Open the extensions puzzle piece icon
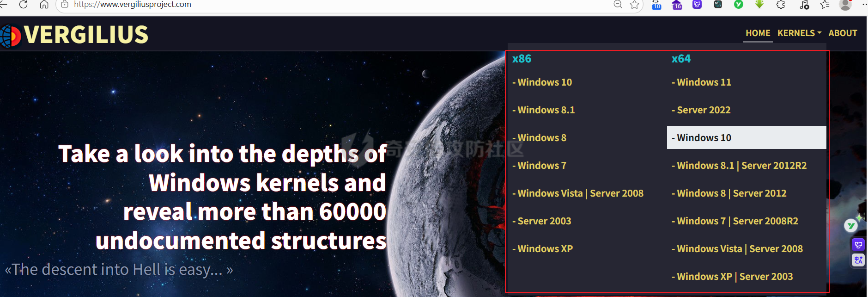This screenshot has width=868, height=297. [781, 5]
